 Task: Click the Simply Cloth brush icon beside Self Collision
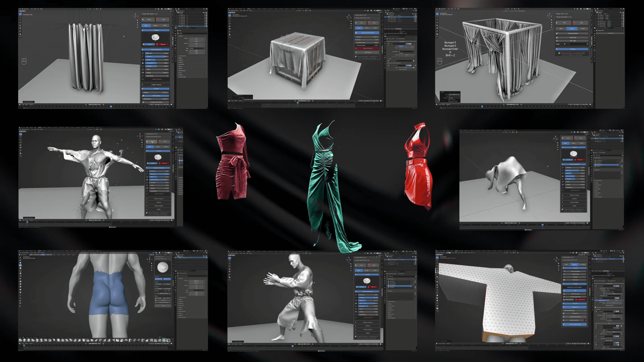(143, 96)
